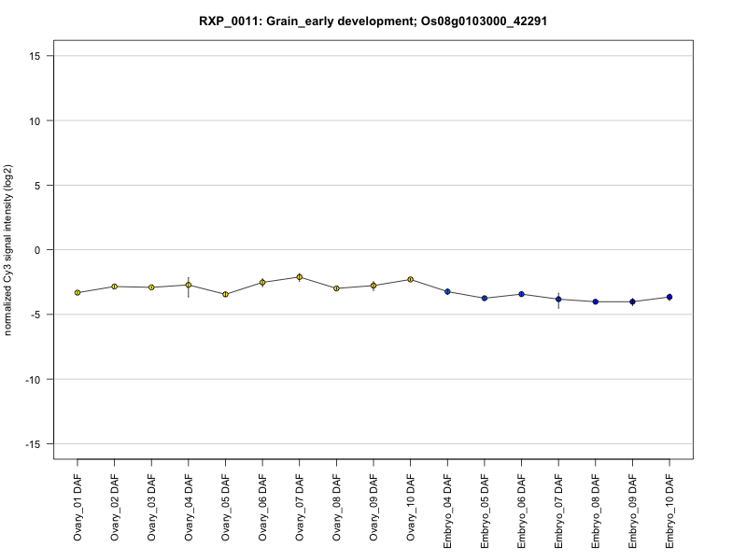The width and height of the screenshot is (747, 560).
Task: Select the blue Embryo_06 DAF data point
Action: click(521, 294)
